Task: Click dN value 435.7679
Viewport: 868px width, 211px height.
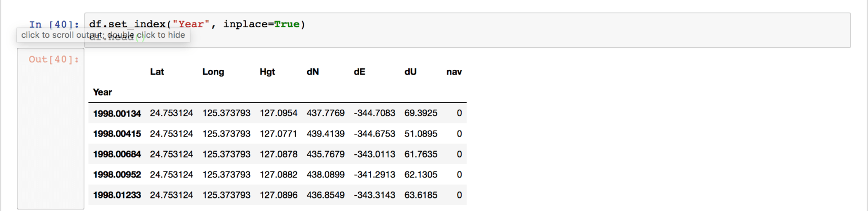Action: [326, 154]
